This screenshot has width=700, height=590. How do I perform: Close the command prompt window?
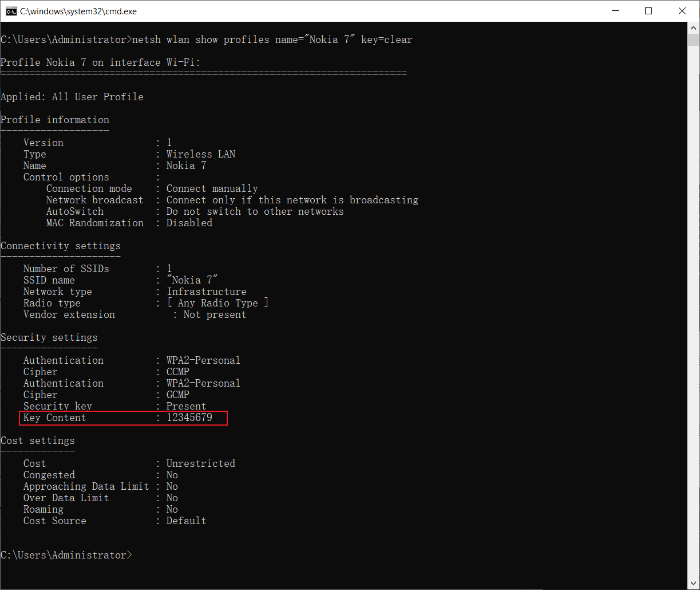coord(682,11)
